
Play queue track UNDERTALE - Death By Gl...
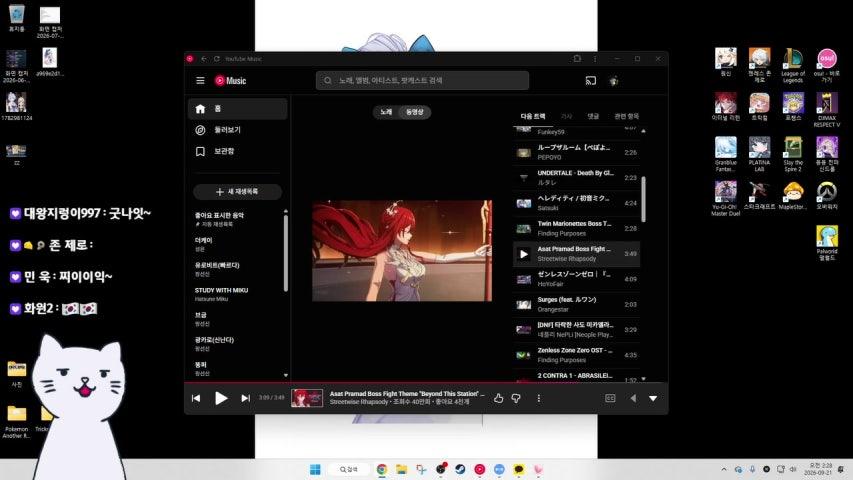tap(577, 177)
